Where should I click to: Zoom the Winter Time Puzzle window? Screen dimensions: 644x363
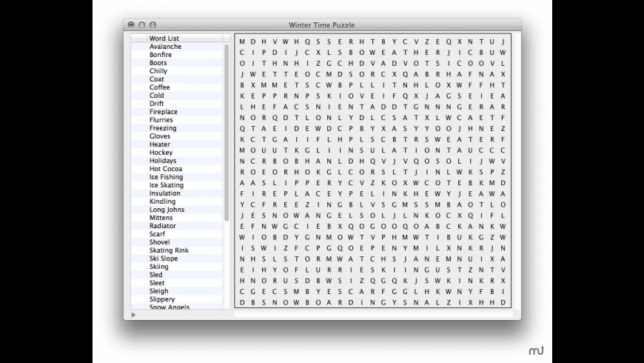pos(152,25)
